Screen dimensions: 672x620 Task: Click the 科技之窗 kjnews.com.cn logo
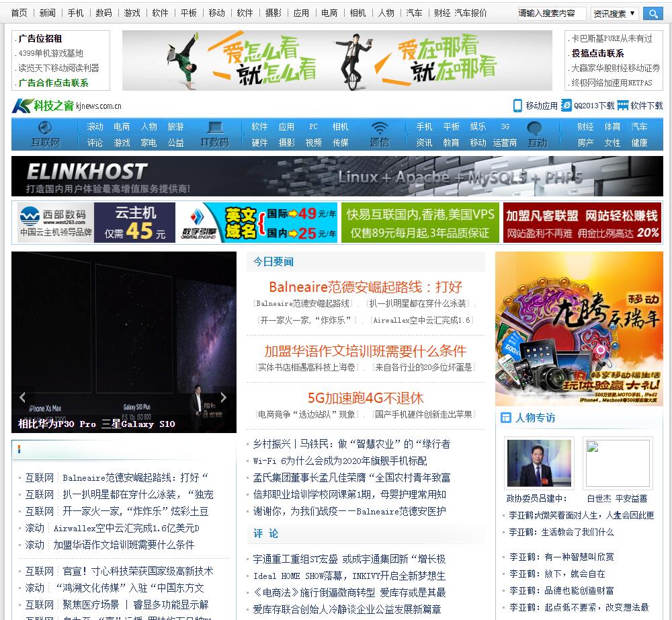click(x=67, y=106)
